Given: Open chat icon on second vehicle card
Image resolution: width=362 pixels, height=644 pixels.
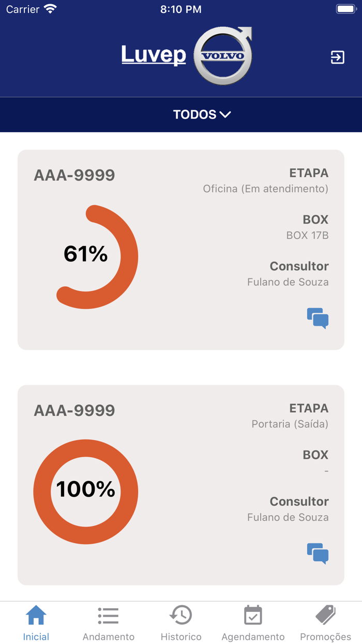Looking at the screenshot, I should pos(318,553).
